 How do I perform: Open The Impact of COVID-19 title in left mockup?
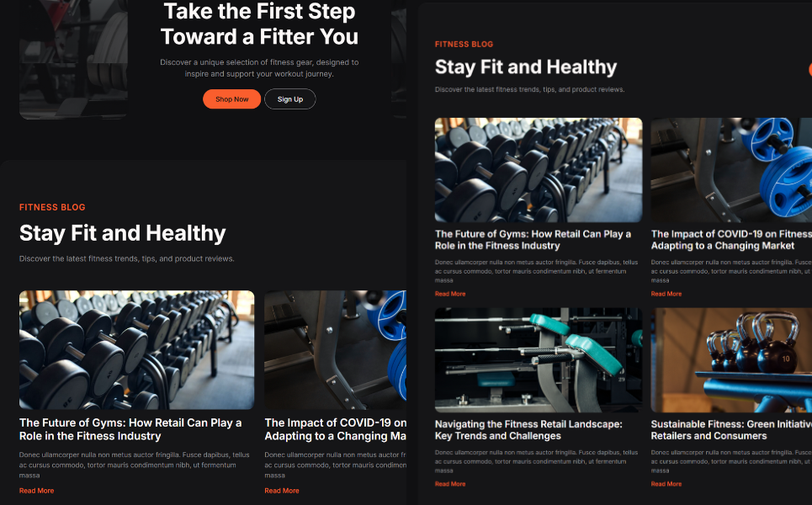pyautogui.click(x=336, y=429)
